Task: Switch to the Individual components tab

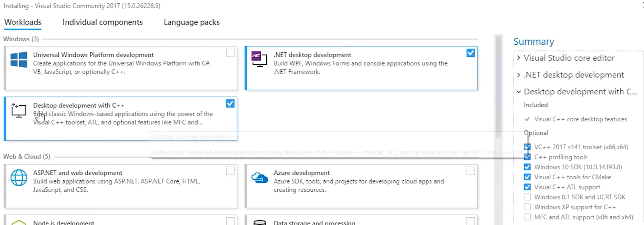Action: (102, 22)
